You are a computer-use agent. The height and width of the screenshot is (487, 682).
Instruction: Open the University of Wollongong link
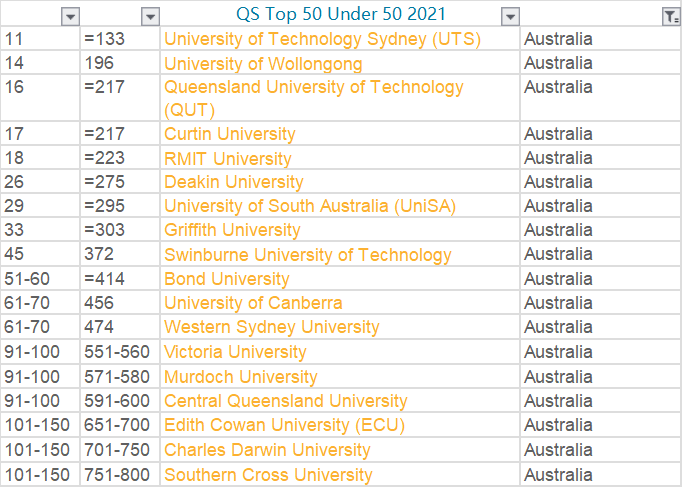(x=263, y=64)
